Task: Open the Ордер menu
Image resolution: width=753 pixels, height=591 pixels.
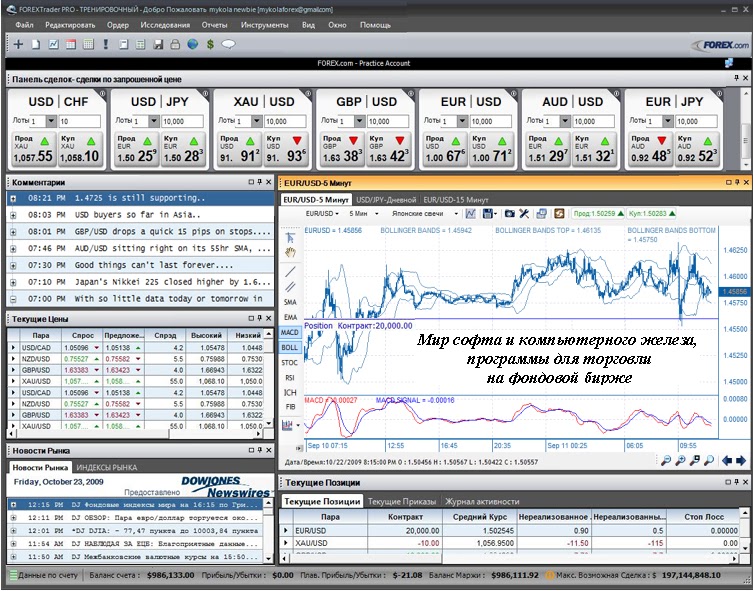Action: [x=118, y=25]
